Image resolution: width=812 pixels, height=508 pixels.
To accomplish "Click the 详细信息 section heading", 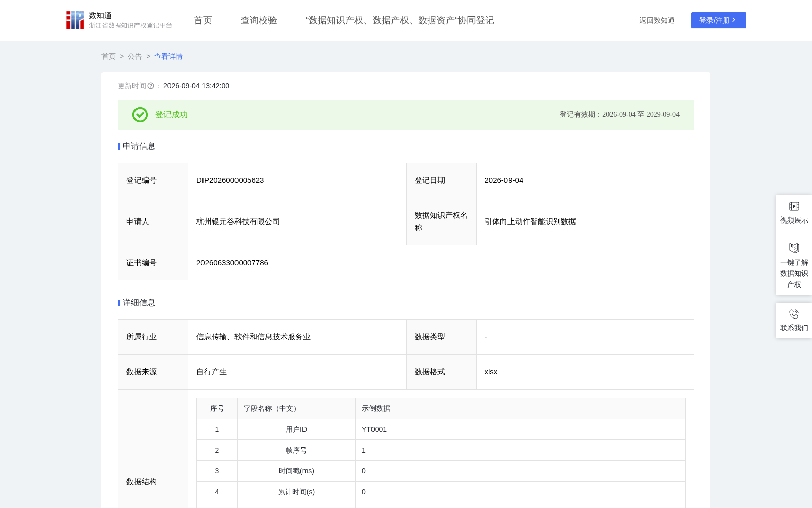I will (x=139, y=303).
